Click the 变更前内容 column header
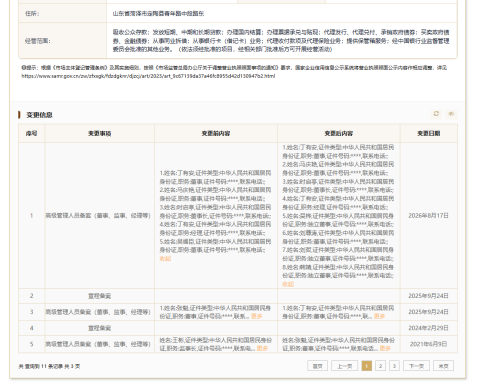The height and width of the screenshot is (385, 486). (216, 133)
